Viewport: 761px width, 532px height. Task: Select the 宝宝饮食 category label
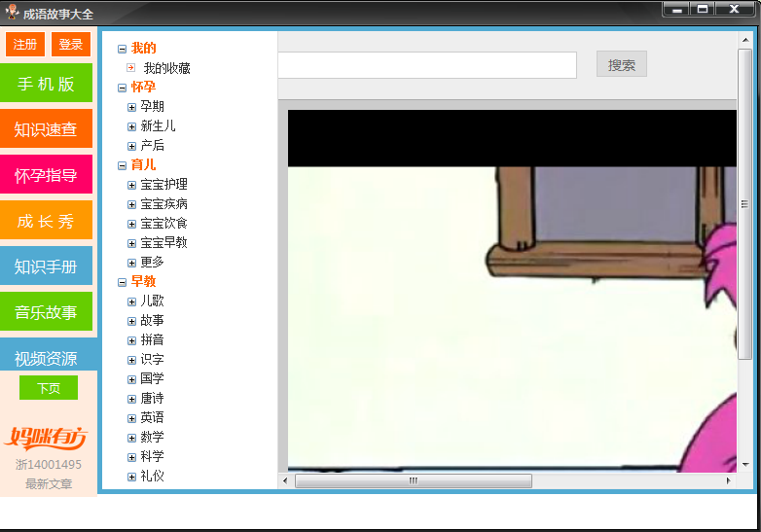coord(164,224)
